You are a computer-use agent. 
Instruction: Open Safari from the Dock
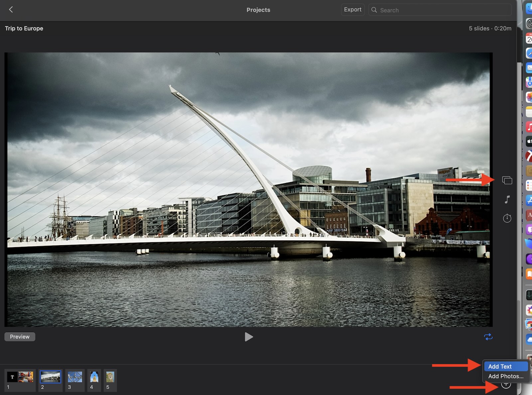click(x=529, y=53)
